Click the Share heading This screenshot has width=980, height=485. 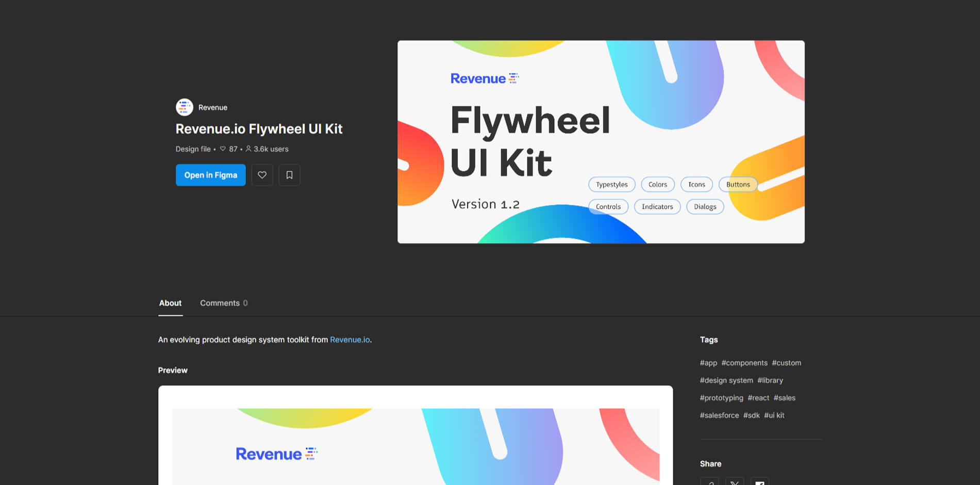(710, 464)
